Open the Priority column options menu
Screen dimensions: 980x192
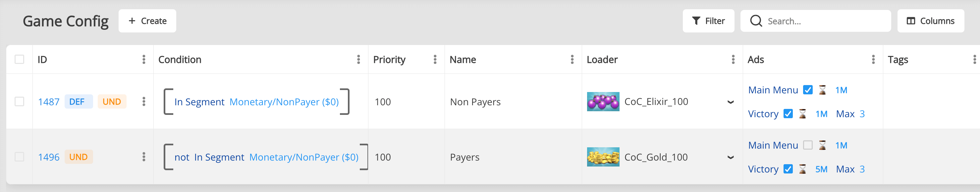pyautogui.click(x=435, y=59)
